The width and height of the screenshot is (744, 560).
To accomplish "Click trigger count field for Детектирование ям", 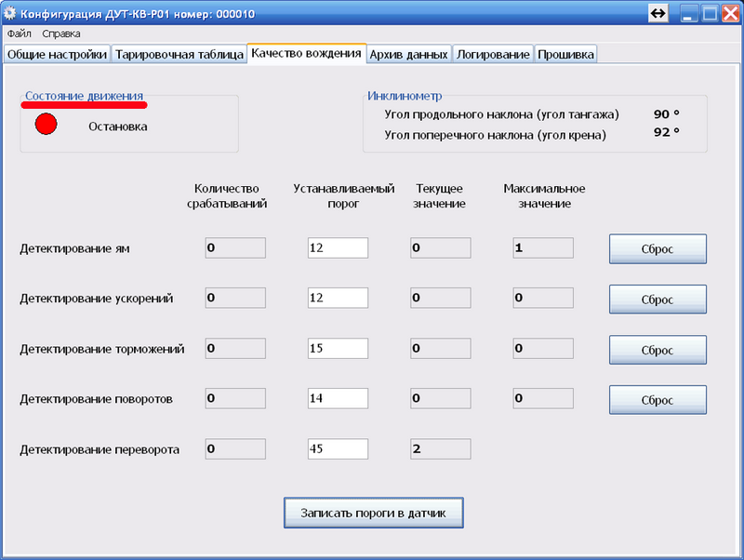I will coord(235,247).
